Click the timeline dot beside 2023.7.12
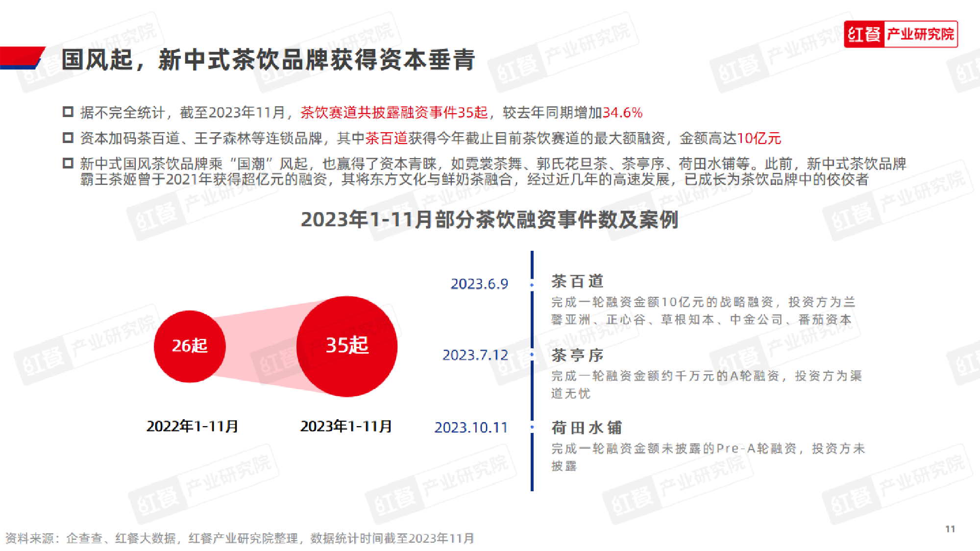980x551 pixels. [532, 355]
